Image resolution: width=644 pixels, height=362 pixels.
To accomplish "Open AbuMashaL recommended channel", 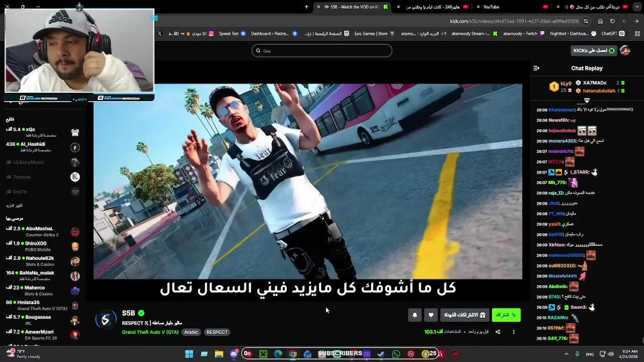I will (43, 232).
